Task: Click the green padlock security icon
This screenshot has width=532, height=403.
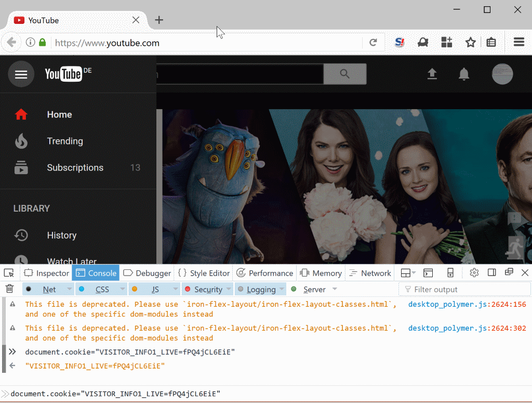Action: tap(43, 43)
